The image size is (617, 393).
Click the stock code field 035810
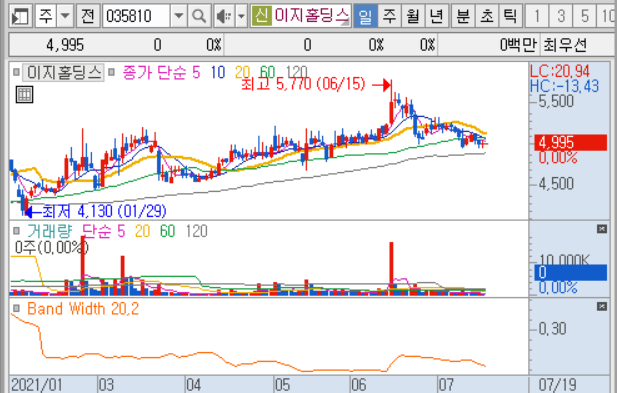click(x=137, y=16)
